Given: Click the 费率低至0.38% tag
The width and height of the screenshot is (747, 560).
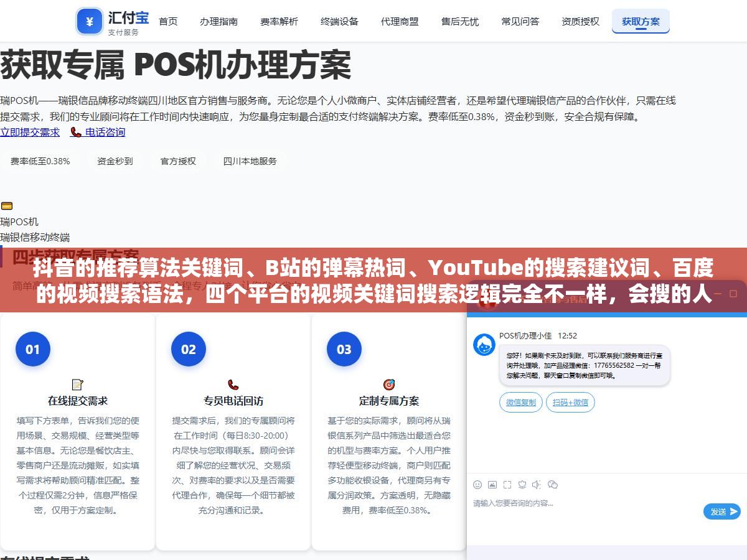Looking at the screenshot, I should [x=40, y=161].
